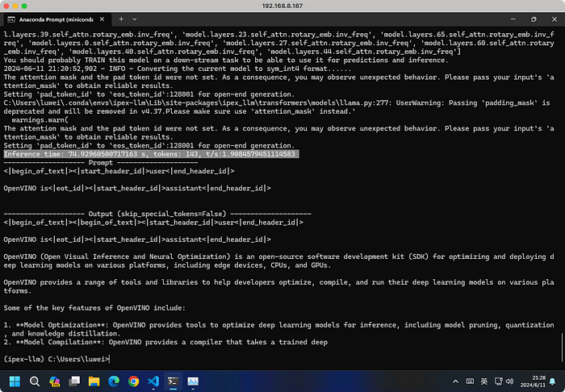Launch Microsoft Edge
565x392 pixels.
point(114,382)
